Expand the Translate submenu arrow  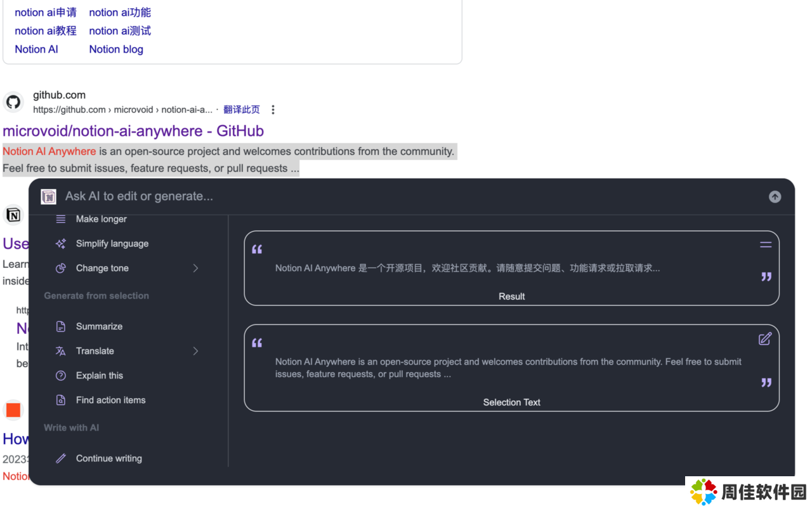pos(195,351)
